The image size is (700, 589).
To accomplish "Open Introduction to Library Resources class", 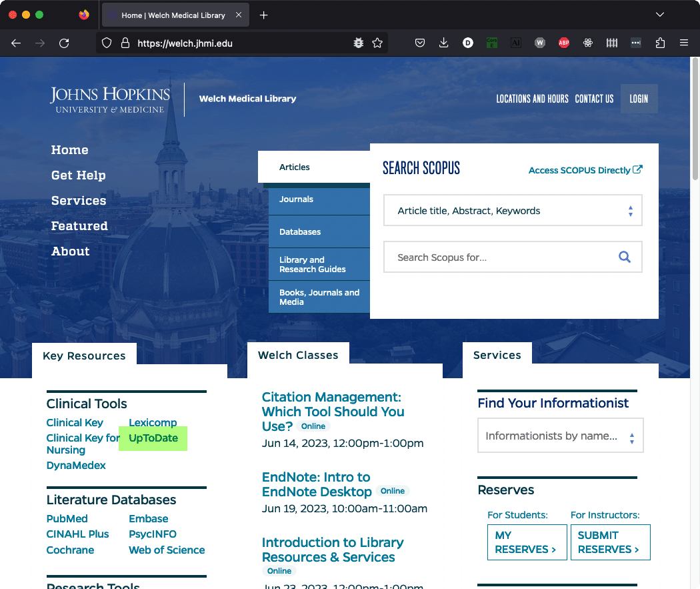I will click(333, 550).
